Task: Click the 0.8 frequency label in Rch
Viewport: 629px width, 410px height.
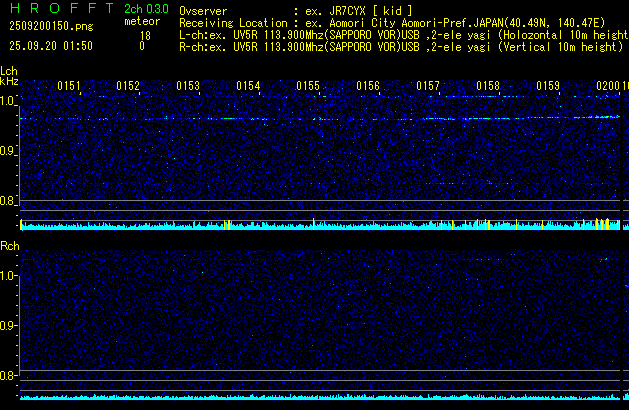Action: pos(9,376)
